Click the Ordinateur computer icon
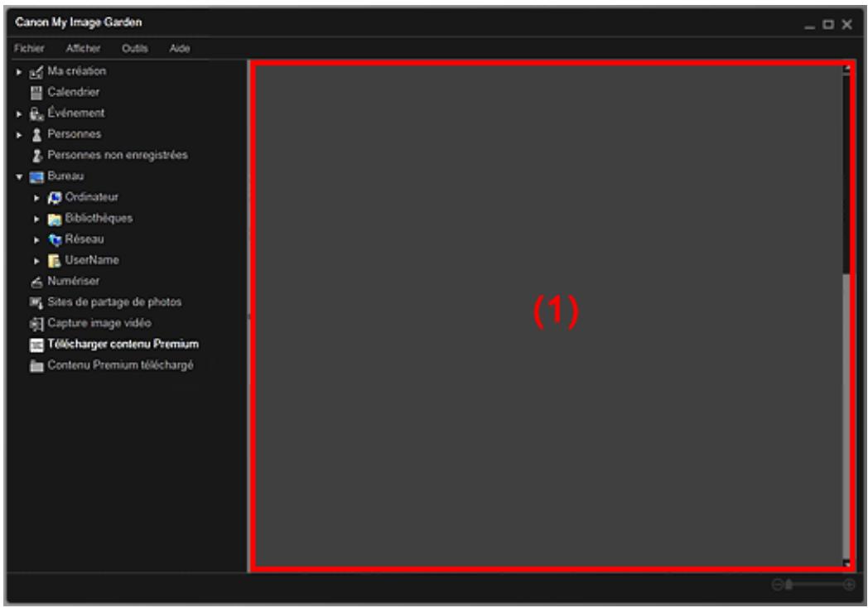 pos(48,197)
